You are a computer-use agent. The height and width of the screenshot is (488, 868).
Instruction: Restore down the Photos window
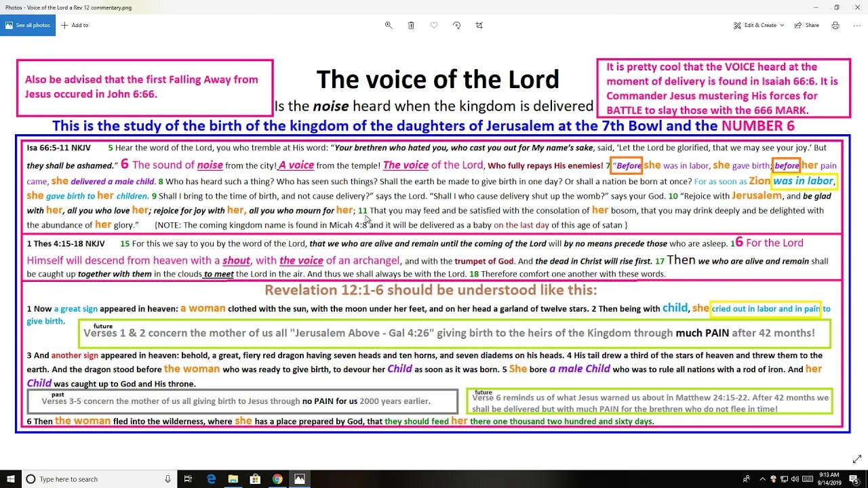pyautogui.click(x=836, y=7)
